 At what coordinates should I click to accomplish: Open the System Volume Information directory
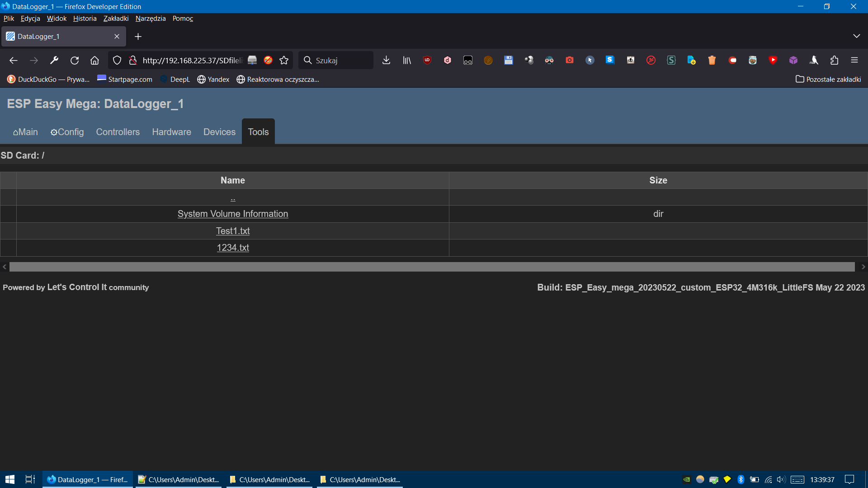[233, 214]
